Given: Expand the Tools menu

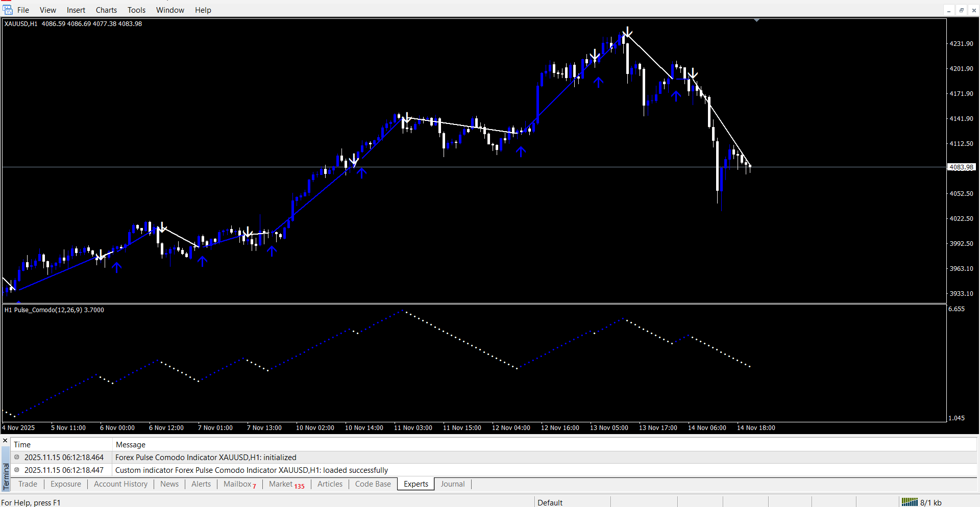Looking at the screenshot, I should [x=136, y=10].
